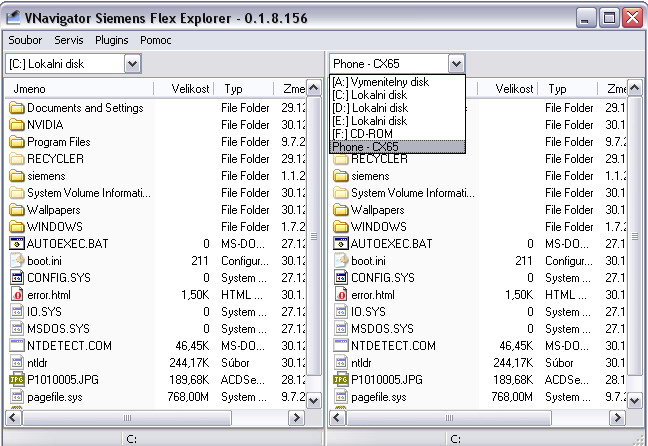Click CONFIG.SYS file icon in left pane

[x=17, y=277]
